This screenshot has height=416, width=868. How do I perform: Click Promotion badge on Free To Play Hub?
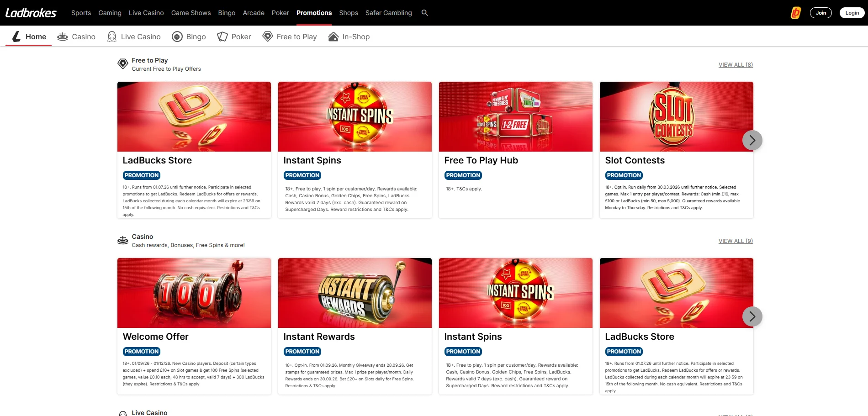(463, 175)
